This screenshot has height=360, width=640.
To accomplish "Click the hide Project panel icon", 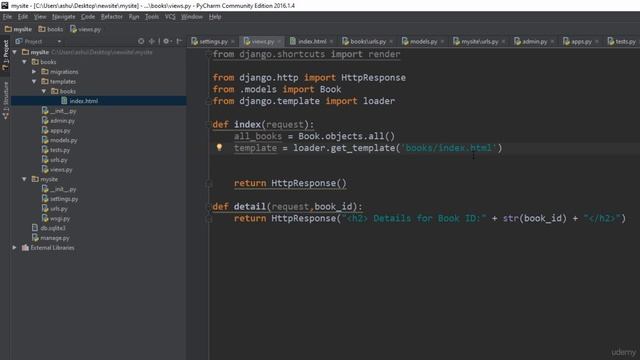I will point(179,41).
